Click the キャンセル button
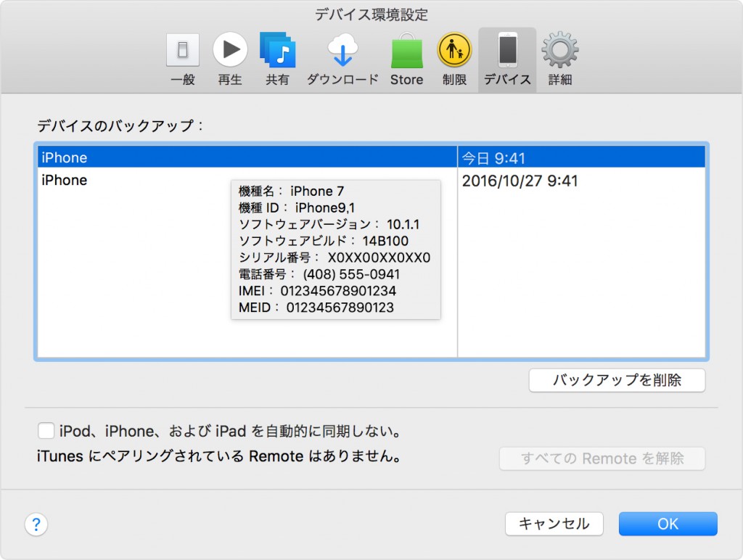743x560 pixels. [x=554, y=524]
